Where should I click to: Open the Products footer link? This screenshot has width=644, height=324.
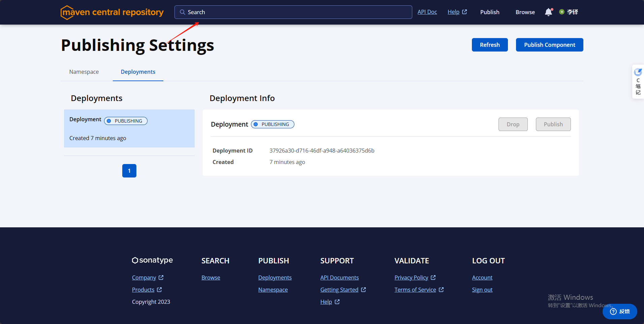[143, 290]
